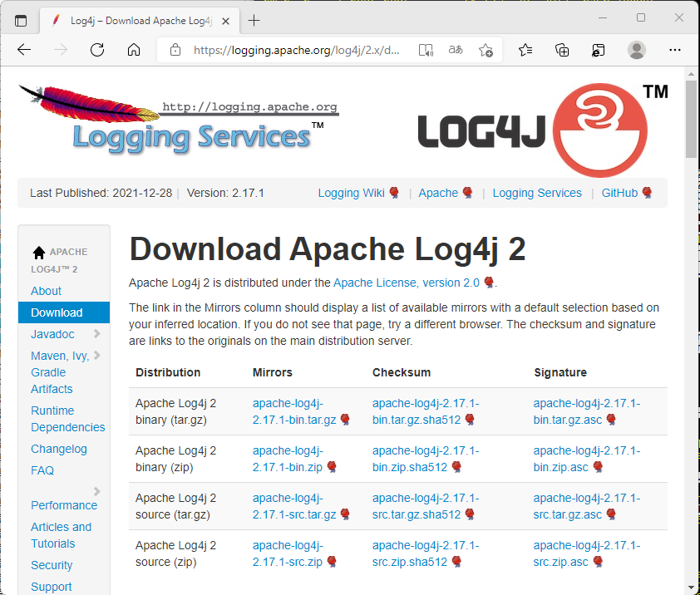
Task: Download apache-log4j-2.17.1-src.zip mirror link
Action: [x=288, y=553]
